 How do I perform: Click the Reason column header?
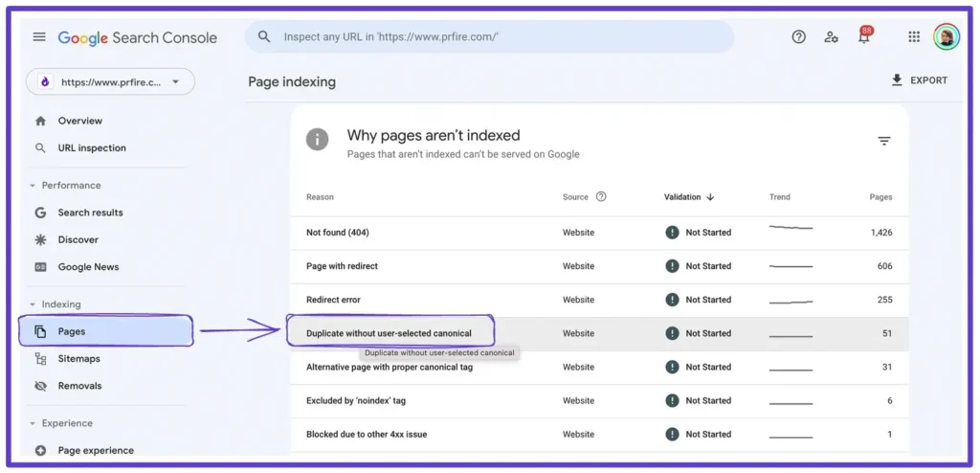tap(320, 196)
